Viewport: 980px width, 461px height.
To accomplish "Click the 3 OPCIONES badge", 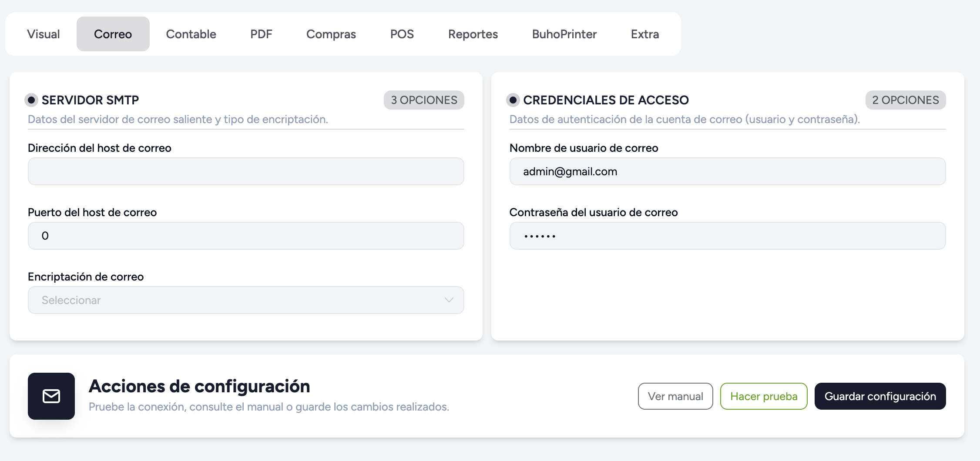I will tap(424, 100).
